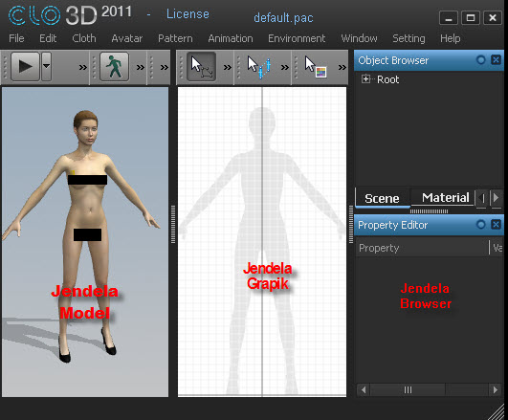
Task: Open the Animation menu
Action: tap(231, 38)
